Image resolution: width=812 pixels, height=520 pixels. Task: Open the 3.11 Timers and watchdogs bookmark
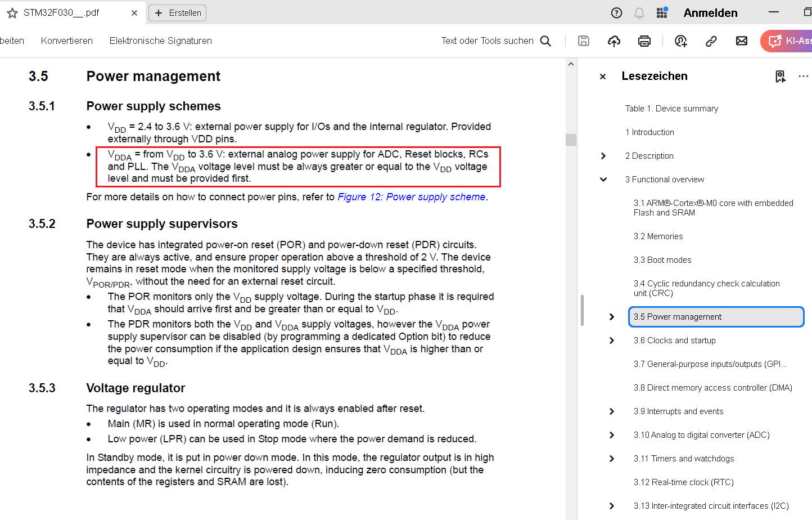684,459
